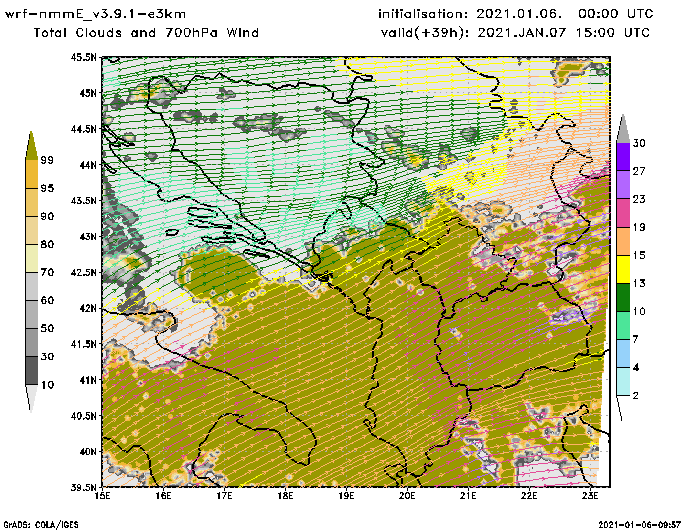Select the timestamp "2021-01-06-09:57"
700x530 pixels.
pos(640,525)
